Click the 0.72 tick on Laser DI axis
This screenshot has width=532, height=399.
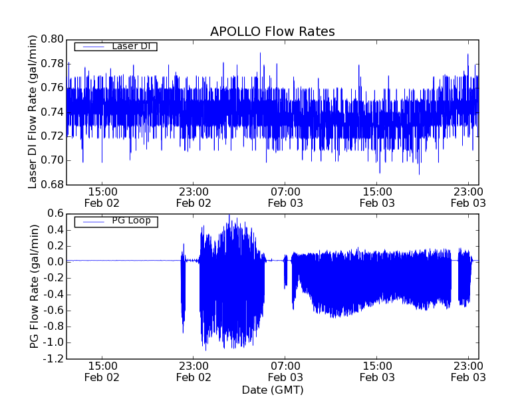(53, 136)
